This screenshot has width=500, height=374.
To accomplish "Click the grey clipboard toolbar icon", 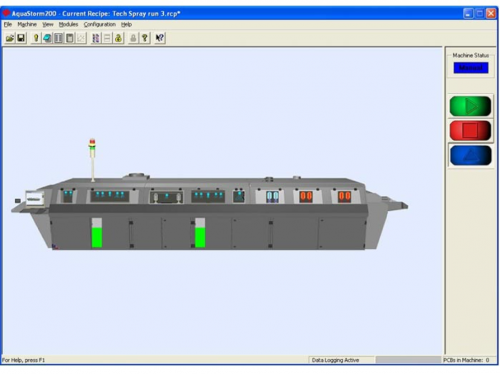I will pos(70,38).
